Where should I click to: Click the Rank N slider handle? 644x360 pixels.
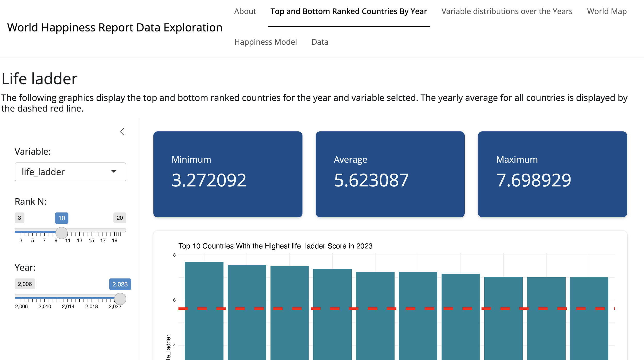tap(62, 233)
